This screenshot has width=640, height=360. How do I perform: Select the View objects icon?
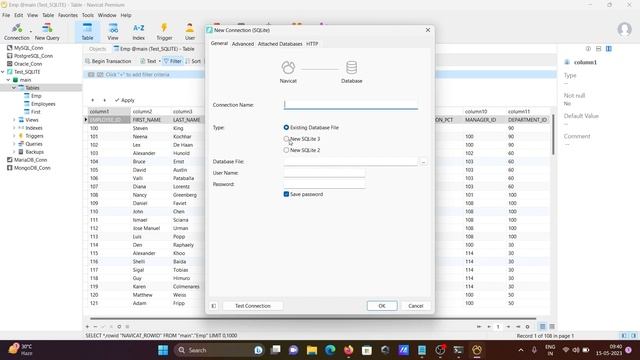coord(113,31)
